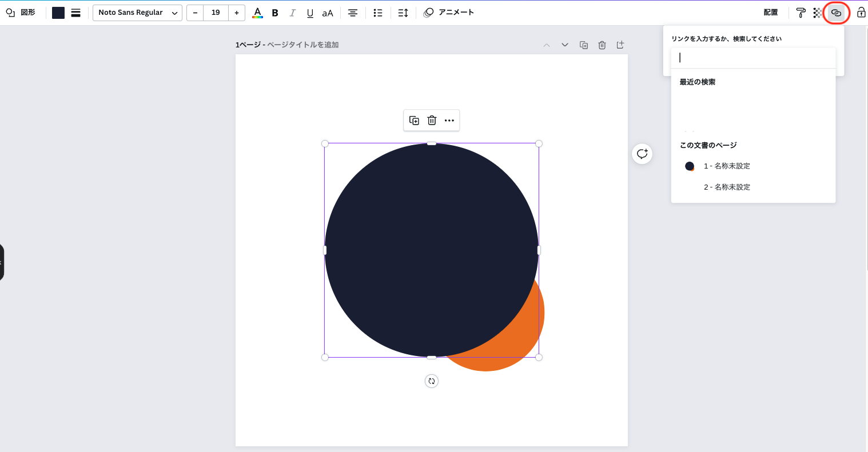
Task: Open the transparency settings icon
Action: pyautogui.click(x=818, y=12)
